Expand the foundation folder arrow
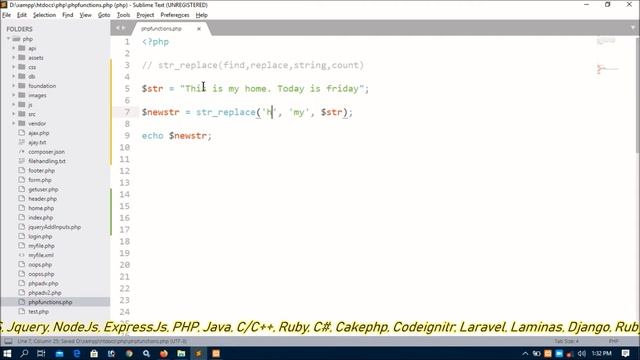This screenshot has width=640, height=360. pyautogui.click(x=13, y=86)
